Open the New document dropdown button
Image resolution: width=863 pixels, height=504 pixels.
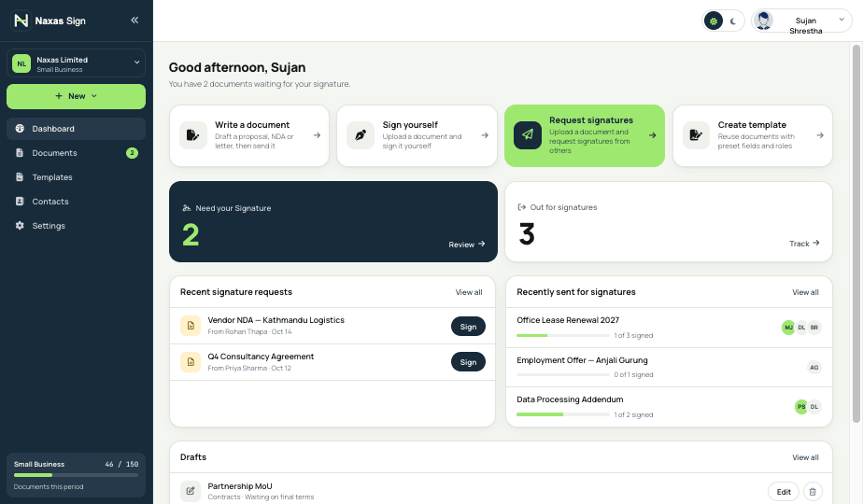pyautogui.click(x=76, y=96)
